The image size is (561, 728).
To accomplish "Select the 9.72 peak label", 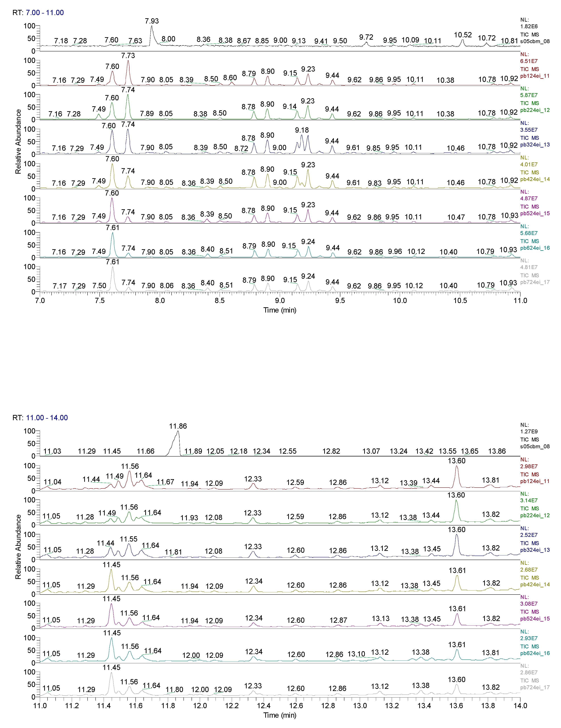I will tap(366, 37).
